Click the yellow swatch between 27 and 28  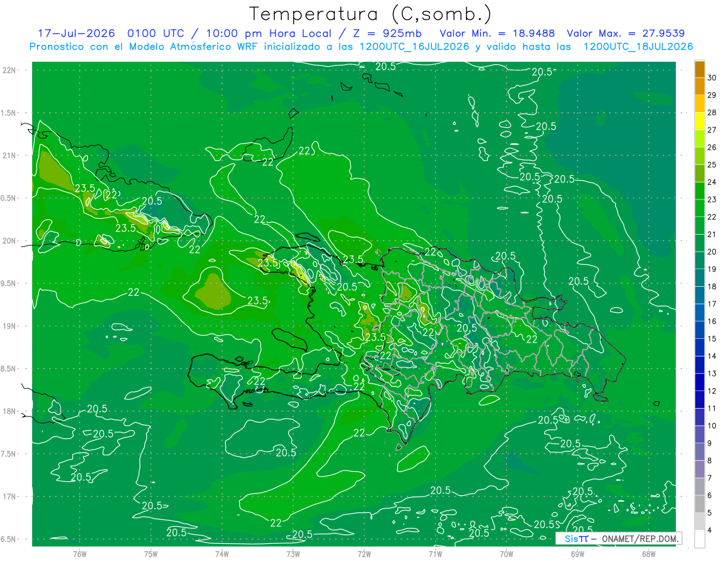(x=699, y=121)
